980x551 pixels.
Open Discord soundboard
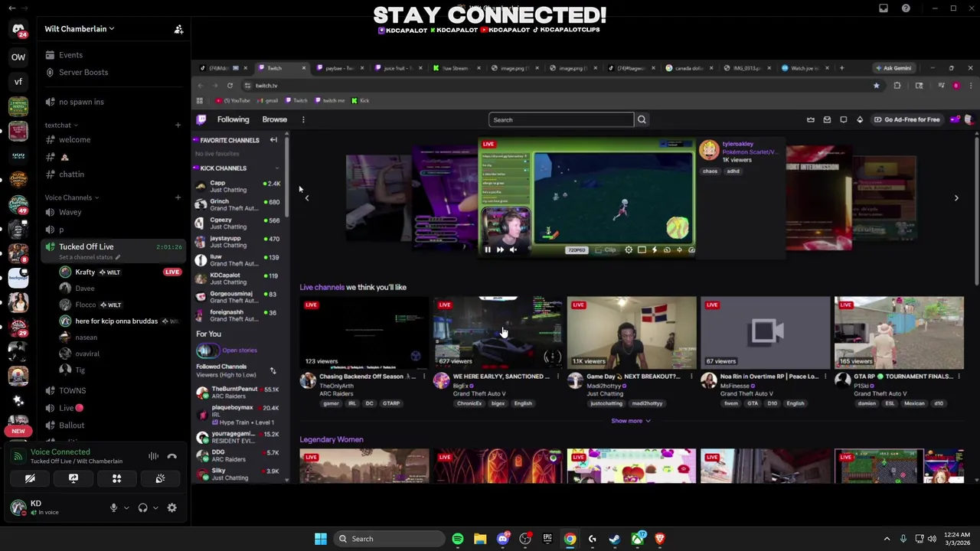pyautogui.click(x=160, y=479)
